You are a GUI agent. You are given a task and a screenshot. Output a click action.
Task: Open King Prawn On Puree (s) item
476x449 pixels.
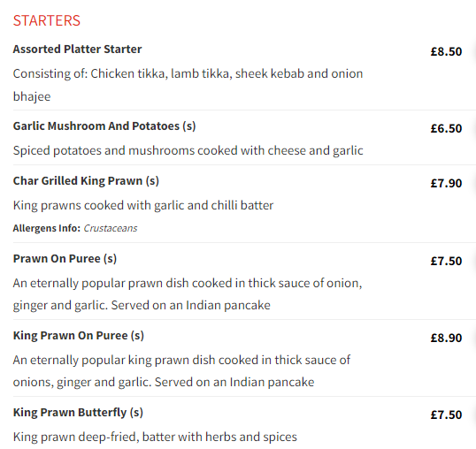pos(79,336)
